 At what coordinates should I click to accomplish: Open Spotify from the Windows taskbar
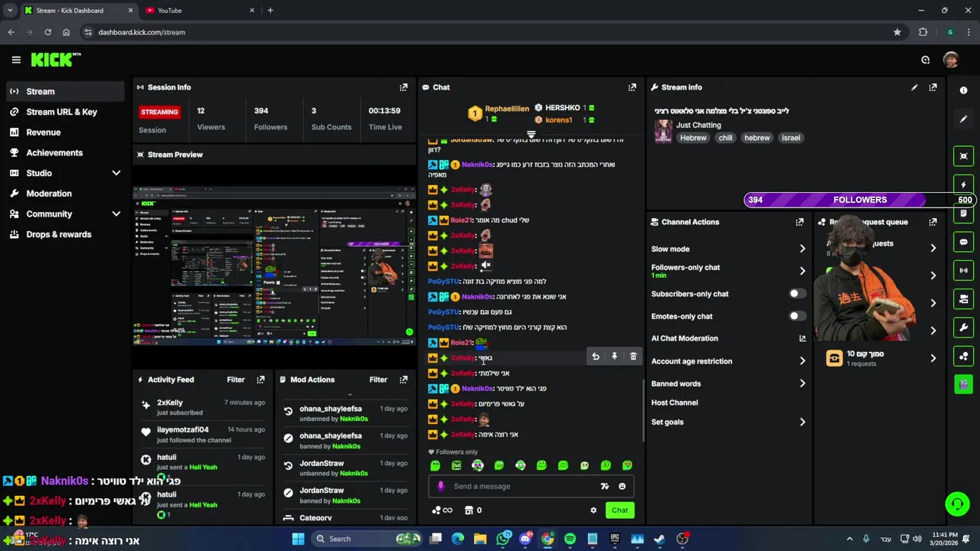[x=570, y=539]
